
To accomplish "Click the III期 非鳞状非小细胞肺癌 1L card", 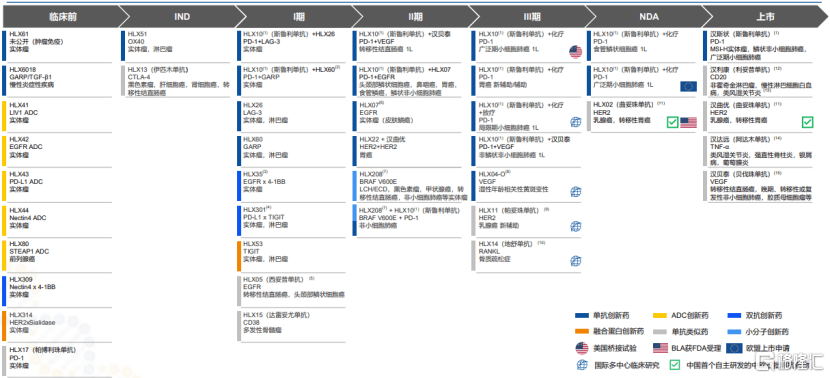I will coord(527,150).
